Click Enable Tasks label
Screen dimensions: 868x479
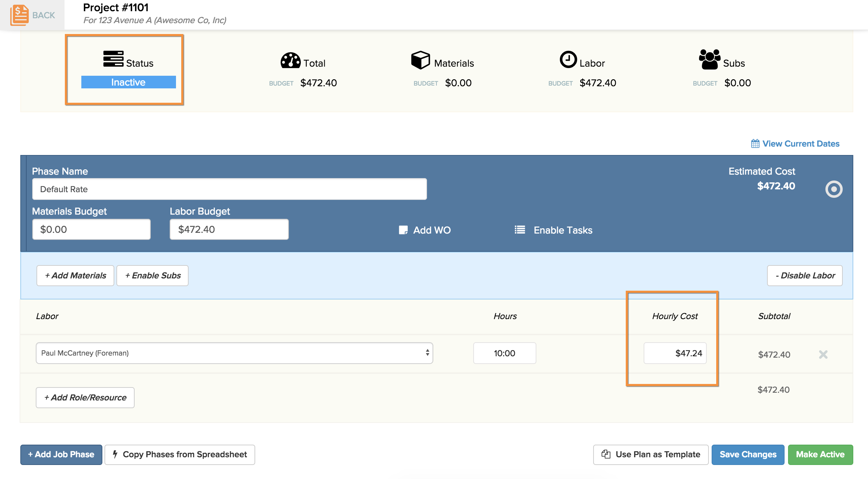coord(563,230)
